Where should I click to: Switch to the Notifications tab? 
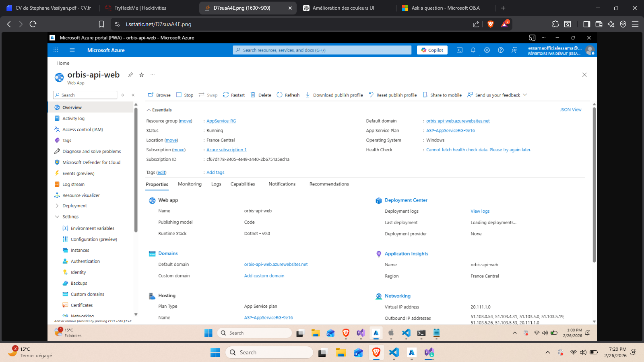pyautogui.click(x=282, y=184)
